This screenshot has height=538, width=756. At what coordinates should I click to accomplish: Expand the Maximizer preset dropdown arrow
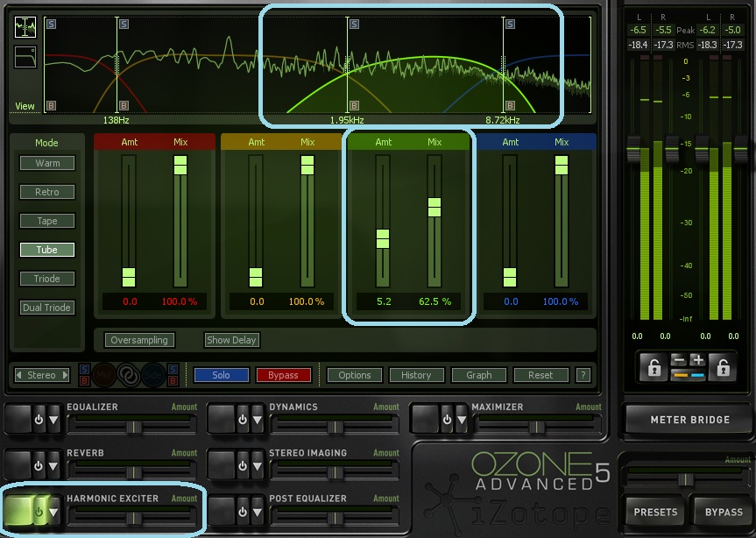pos(462,420)
